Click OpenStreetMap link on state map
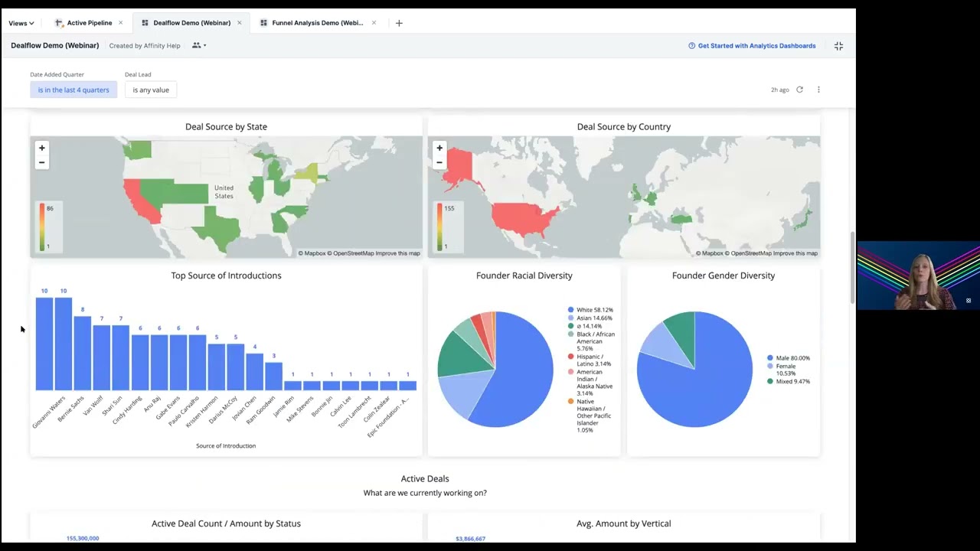Screen dimensions: 980x551 (x=351, y=253)
